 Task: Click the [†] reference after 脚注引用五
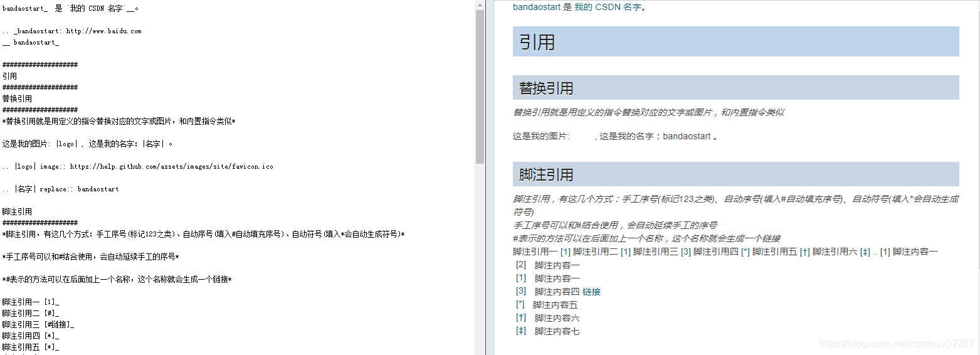point(805,252)
